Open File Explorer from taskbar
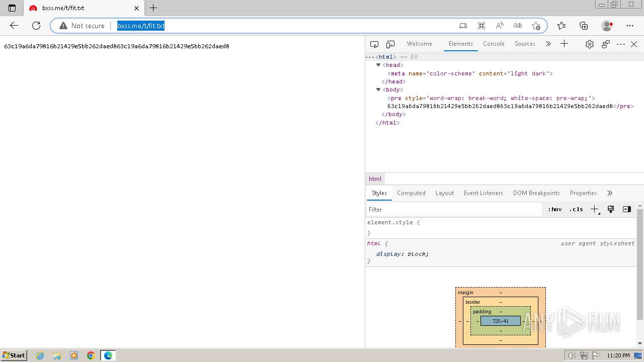Image resolution: width=644 pixels, height=362 pixels. tap(57, 355)
